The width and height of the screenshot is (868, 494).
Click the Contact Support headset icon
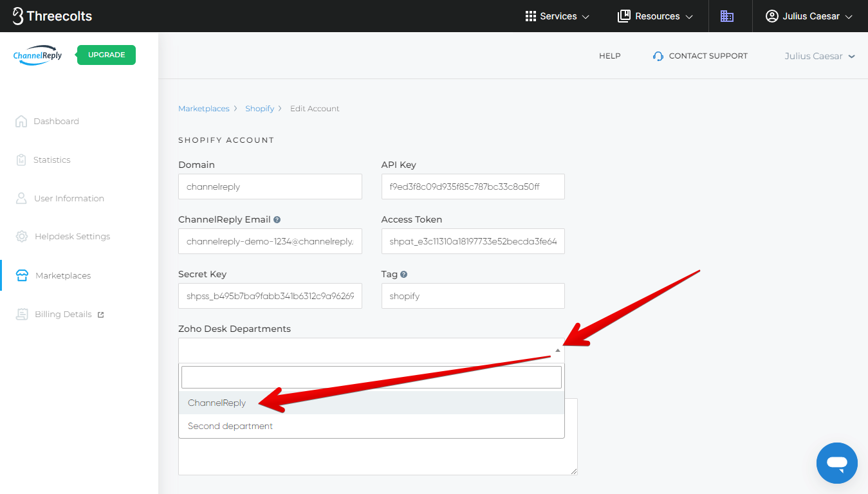tap(658, 56)
